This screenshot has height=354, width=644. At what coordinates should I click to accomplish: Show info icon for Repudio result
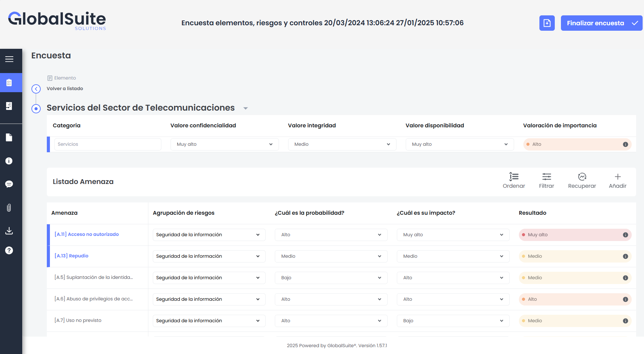pos(626,256)
